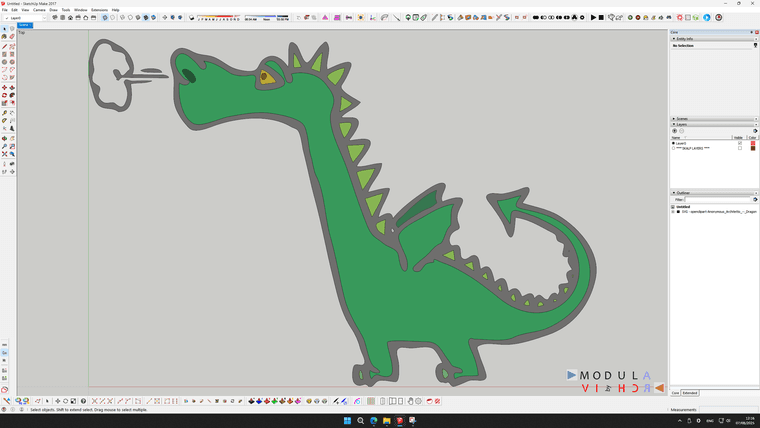The image size is (760, 428).
Task: Click the Layer0 red color swatch
Action: [x=753, y=143]
